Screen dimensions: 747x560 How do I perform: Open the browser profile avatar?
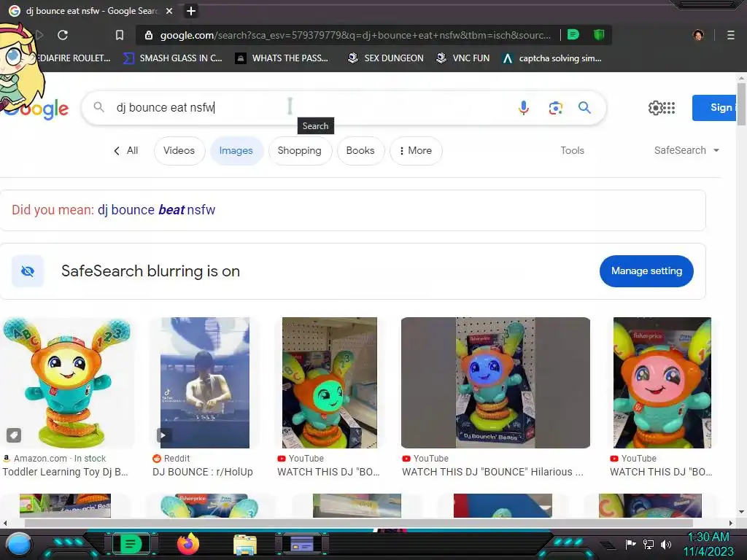[698, 35]
